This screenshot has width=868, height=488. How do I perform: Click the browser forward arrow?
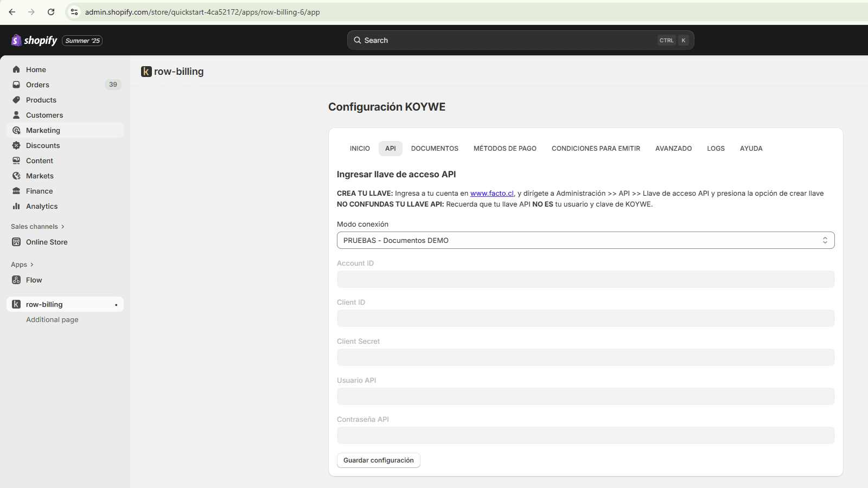31,12
